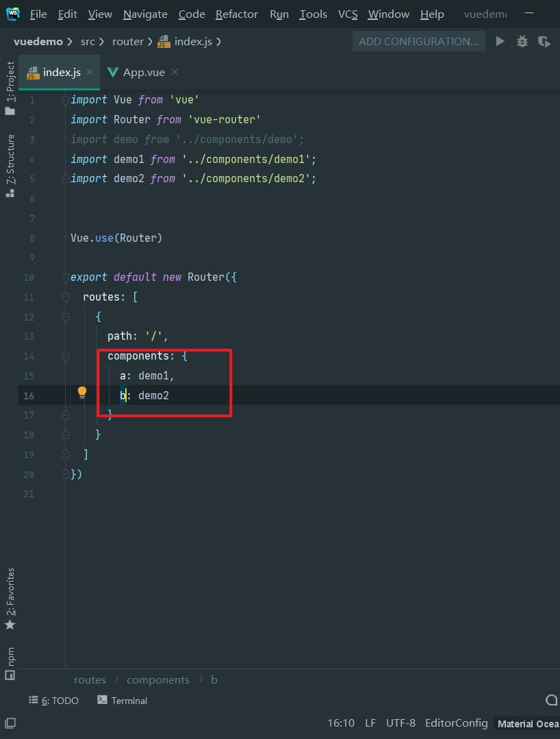Screen dimensions: 560x739
Task: Minimize the WebStorm window
Action: point(529,14)
